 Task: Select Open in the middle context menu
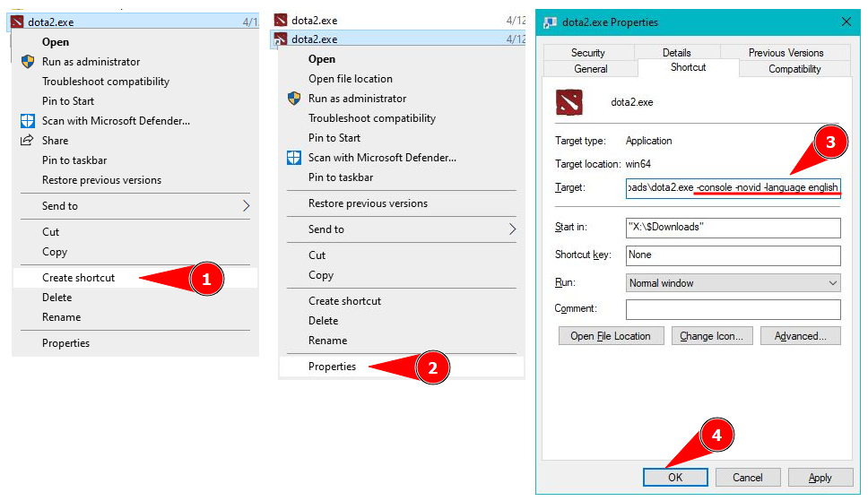coord(322,59)
